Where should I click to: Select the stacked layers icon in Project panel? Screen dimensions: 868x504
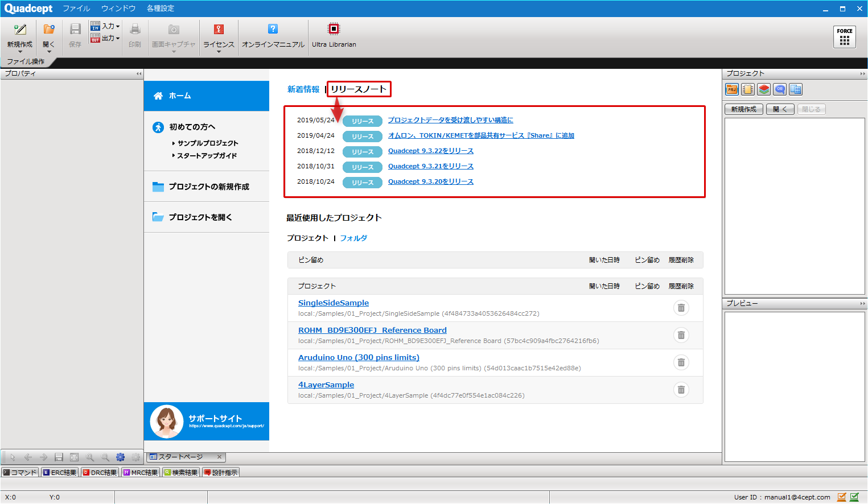(x=764, y=89)
